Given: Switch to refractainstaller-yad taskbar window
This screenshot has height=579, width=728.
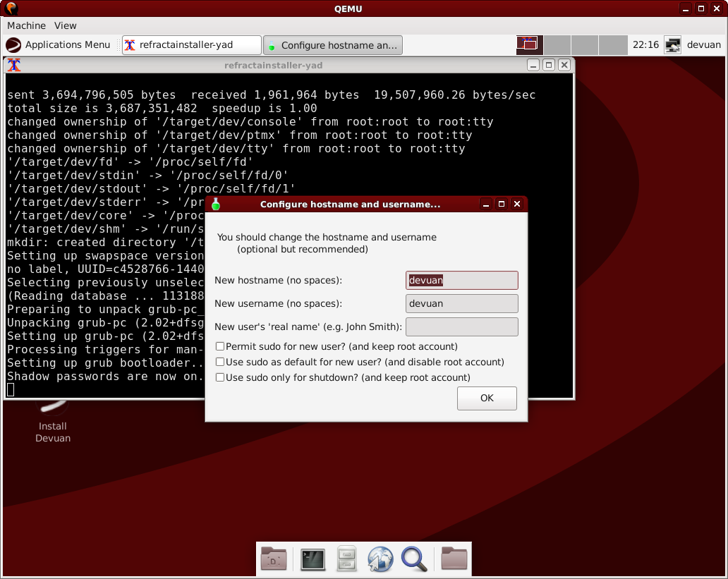Looking at the screenshot, I should [192, 44].
